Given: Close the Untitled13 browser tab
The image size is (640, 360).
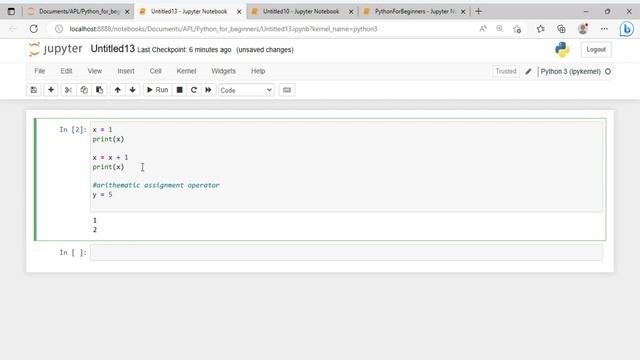Looking at the screenshot, I should click(x=239, y=12).
